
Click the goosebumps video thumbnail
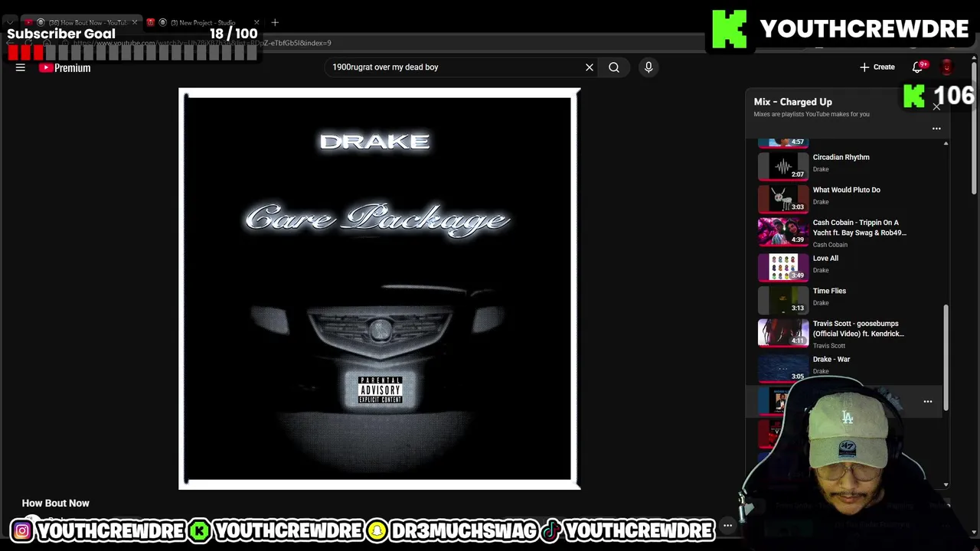[x=783, y=334]
